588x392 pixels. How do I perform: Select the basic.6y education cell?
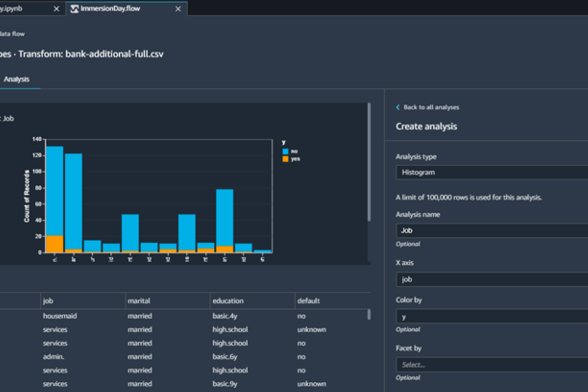225,357
